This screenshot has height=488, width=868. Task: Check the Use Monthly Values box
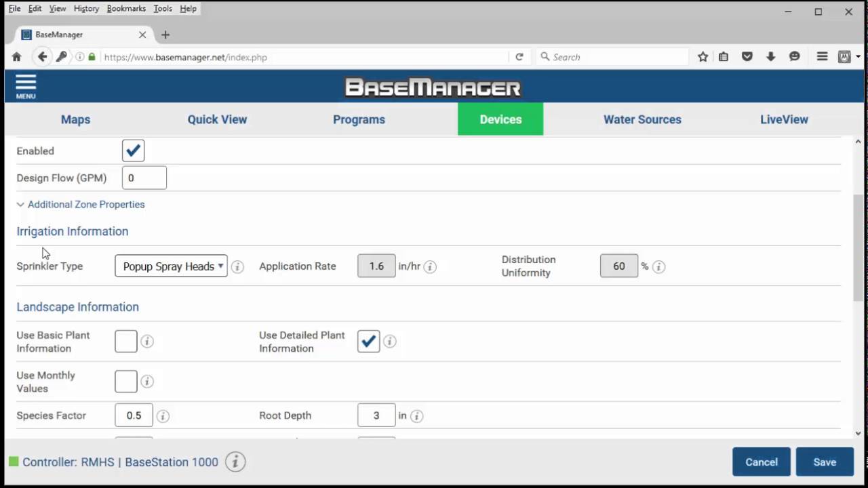coord(126,382)
